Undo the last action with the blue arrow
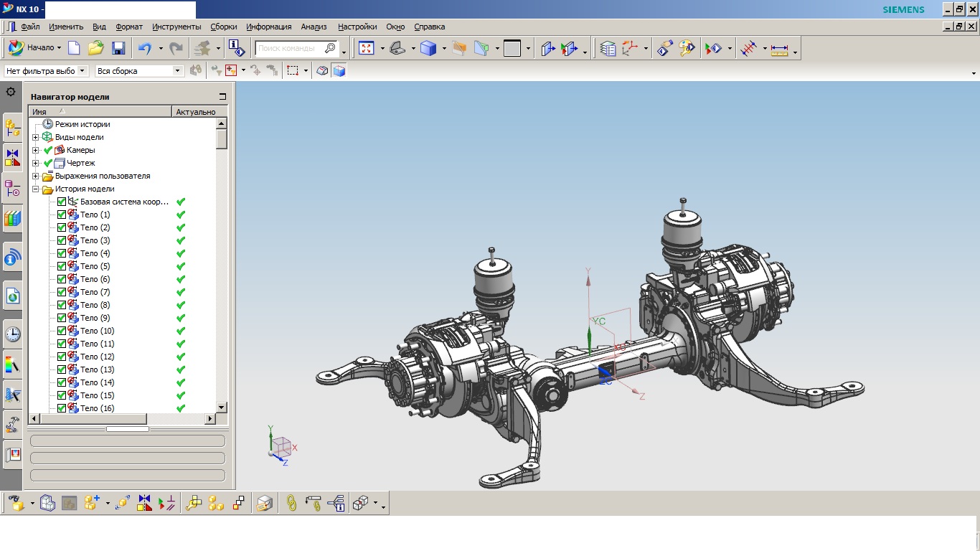 coord(145,48)
